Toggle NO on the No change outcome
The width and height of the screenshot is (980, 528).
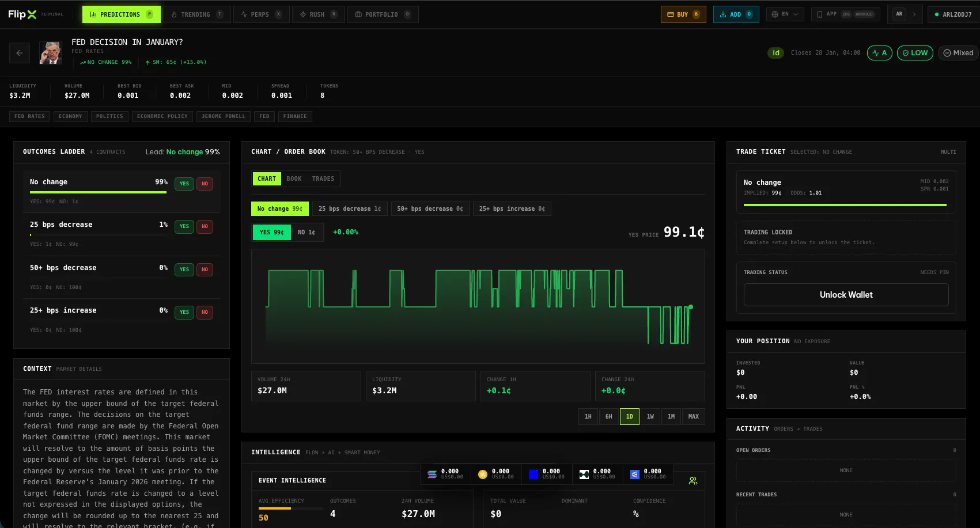205,183
